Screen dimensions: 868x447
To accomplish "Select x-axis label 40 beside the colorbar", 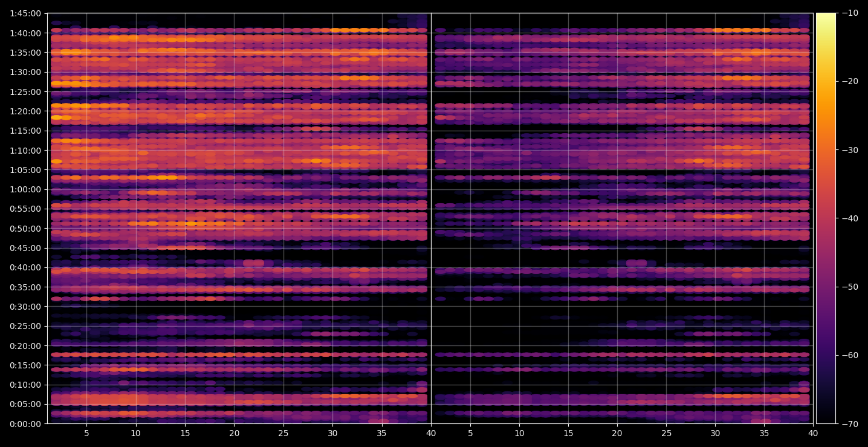I will [813, 433].
